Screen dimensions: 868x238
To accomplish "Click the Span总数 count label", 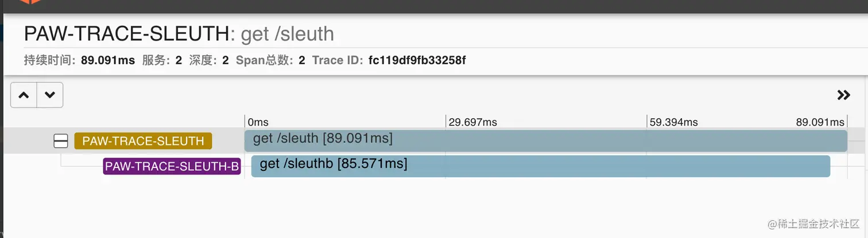I will [x=265, y=60].
